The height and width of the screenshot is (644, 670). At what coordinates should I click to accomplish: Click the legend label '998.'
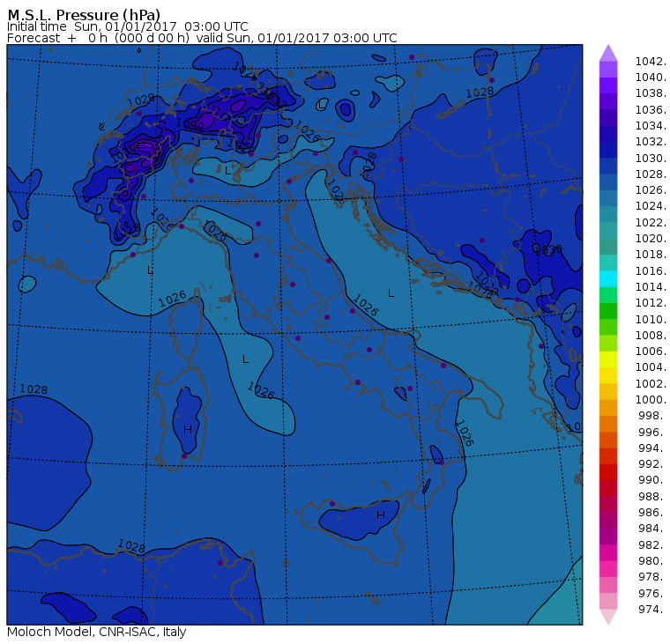pyautogui.click(x=652, y=415)
